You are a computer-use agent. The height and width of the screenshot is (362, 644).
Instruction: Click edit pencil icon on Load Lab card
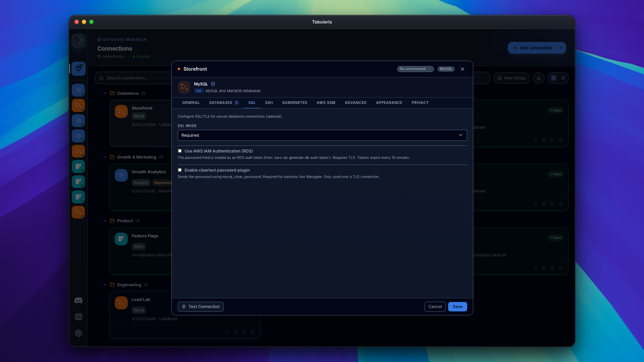236,332
